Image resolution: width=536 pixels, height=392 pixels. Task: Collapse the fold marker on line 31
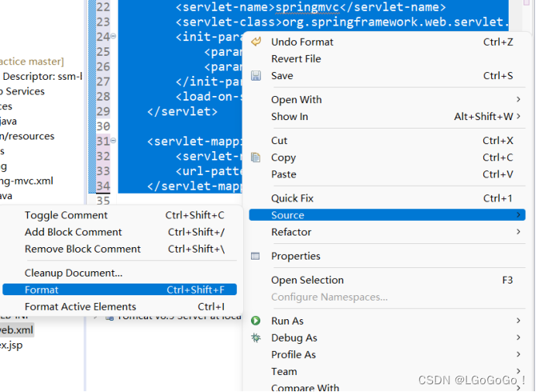(113, 140)
